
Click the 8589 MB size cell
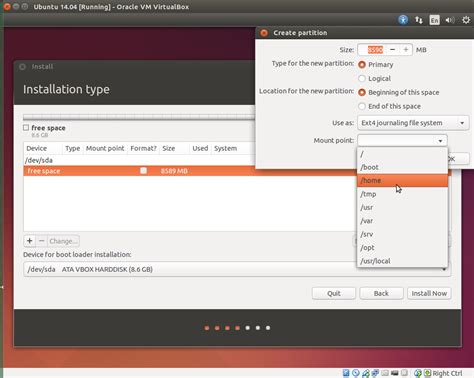174,171
